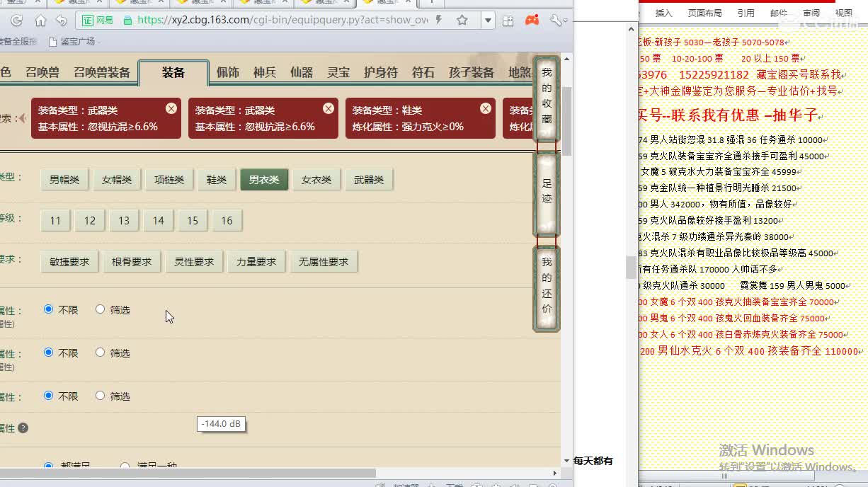The height and width of the screenshot is (487, 868).
Task: Select 筛选 radio in first attribute row
Action: [100, 309]
